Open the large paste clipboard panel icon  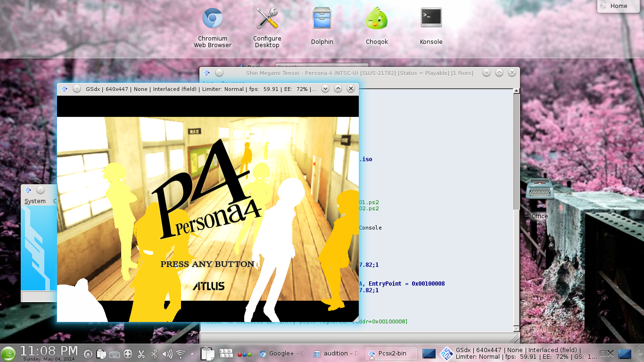point(207,354)
